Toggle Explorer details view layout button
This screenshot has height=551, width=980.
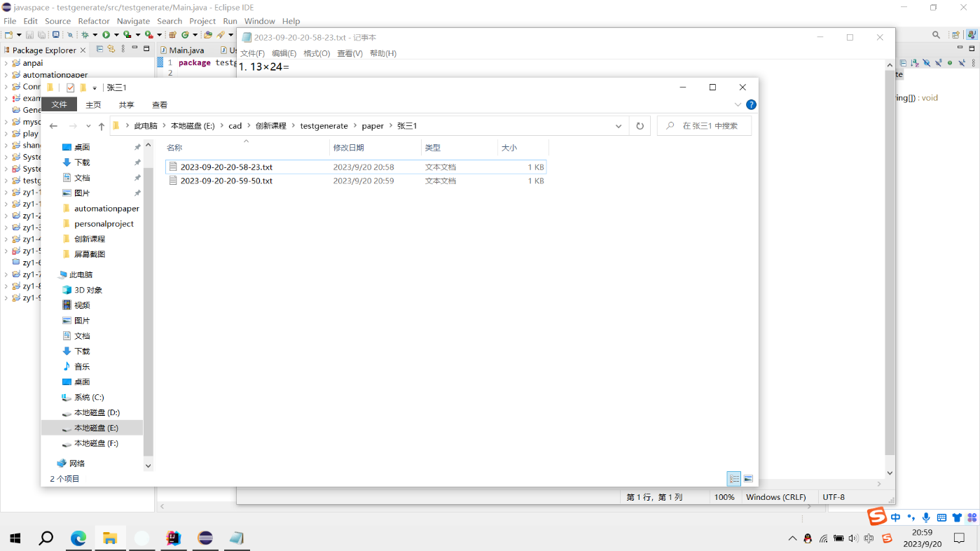point(734,479)
